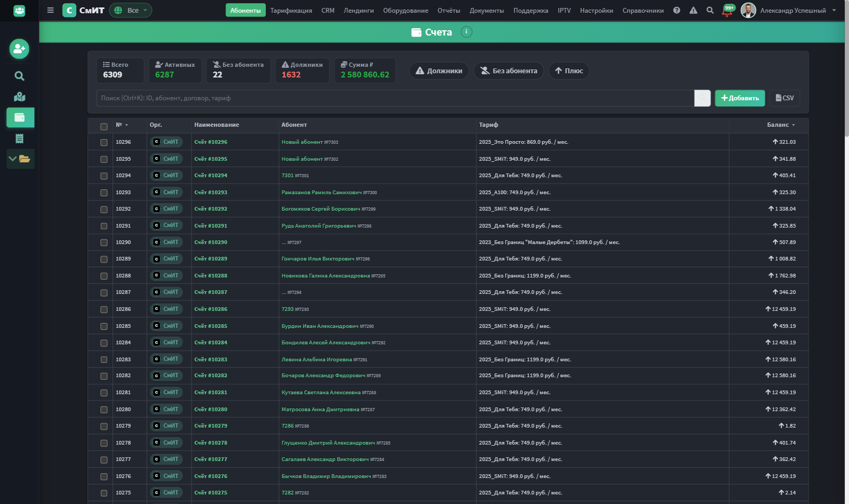Click the warning triangle icon in top bar
849x504 pixels.
click(693, 10)
